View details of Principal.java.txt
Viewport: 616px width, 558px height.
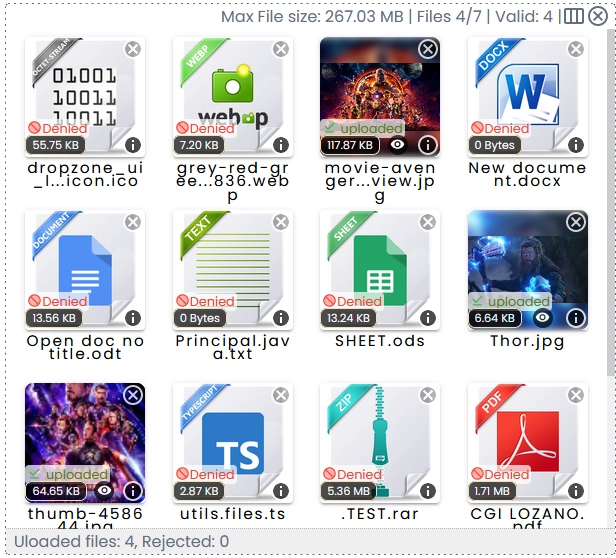click(281, 318)
